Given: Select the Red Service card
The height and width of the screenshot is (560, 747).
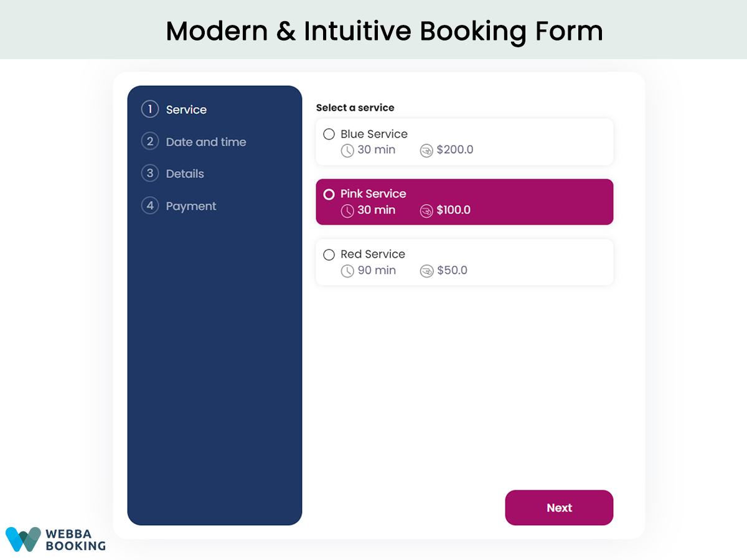Looking at the screenshot, I should (x=464, y=262).
